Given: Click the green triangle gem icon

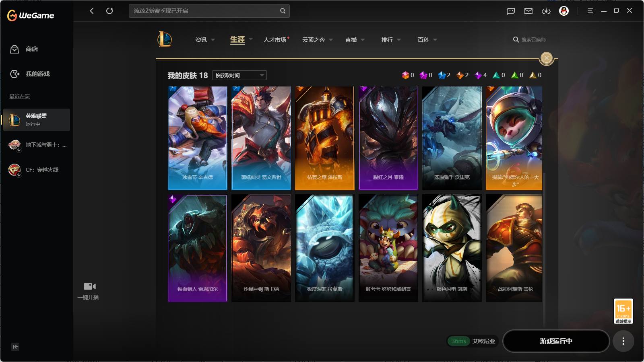Looking at the screenshot, I should pos(514,75).
